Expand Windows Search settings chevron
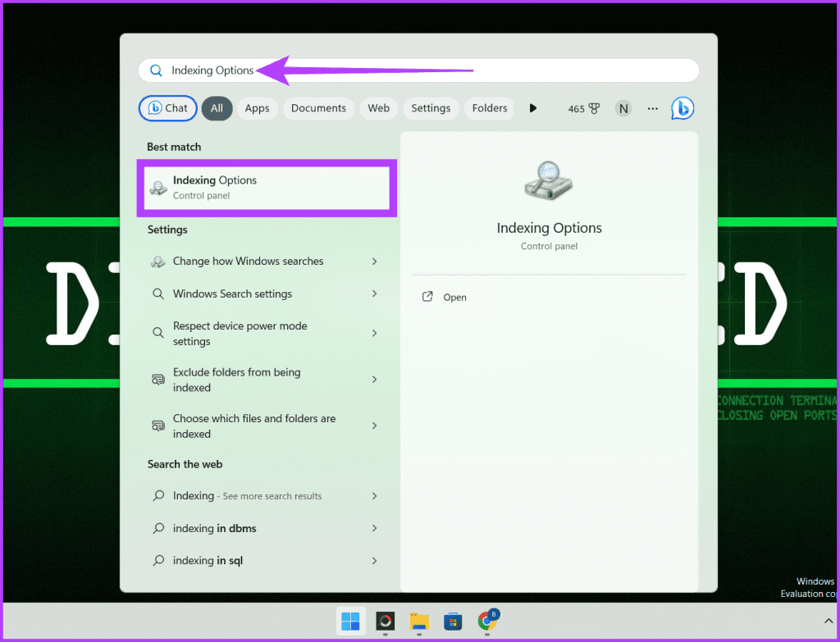840x642 pixels. click(374, 294)
